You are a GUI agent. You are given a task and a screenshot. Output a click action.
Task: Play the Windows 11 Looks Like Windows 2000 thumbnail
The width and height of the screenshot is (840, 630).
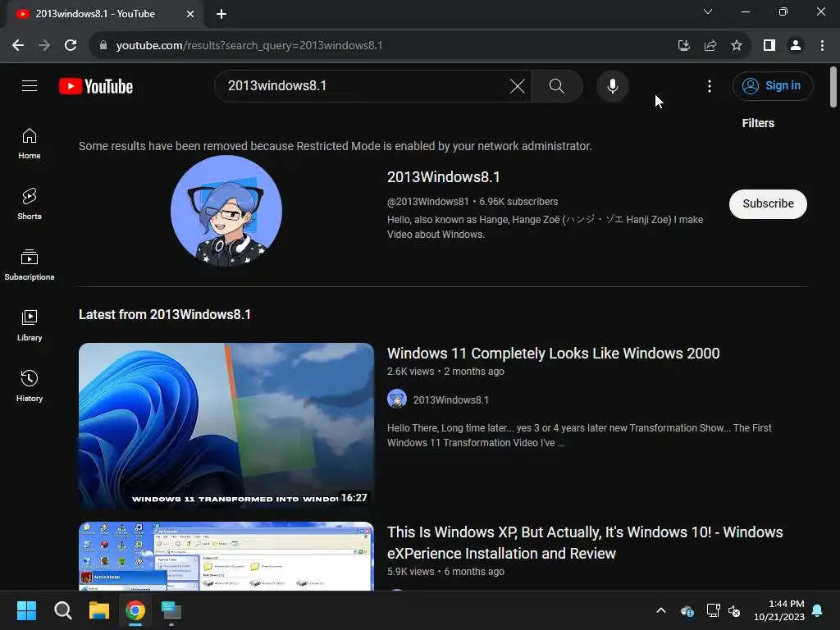tap(226, 426)
